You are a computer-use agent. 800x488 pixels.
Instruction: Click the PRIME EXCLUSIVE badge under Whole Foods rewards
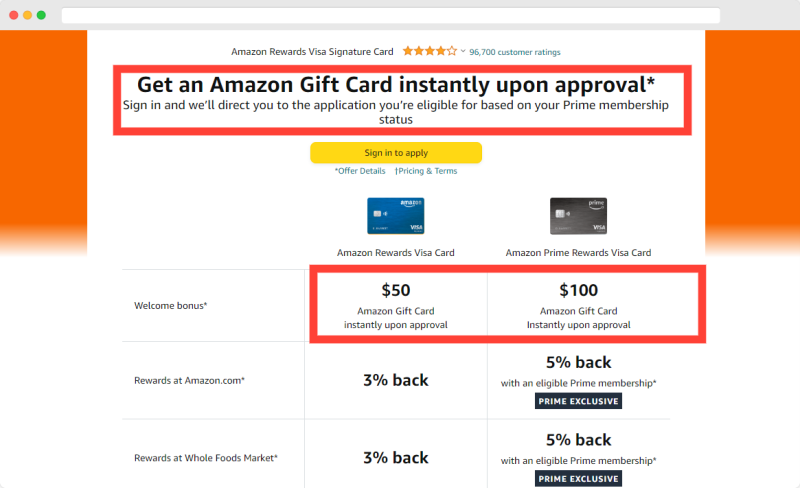(579, 479)
